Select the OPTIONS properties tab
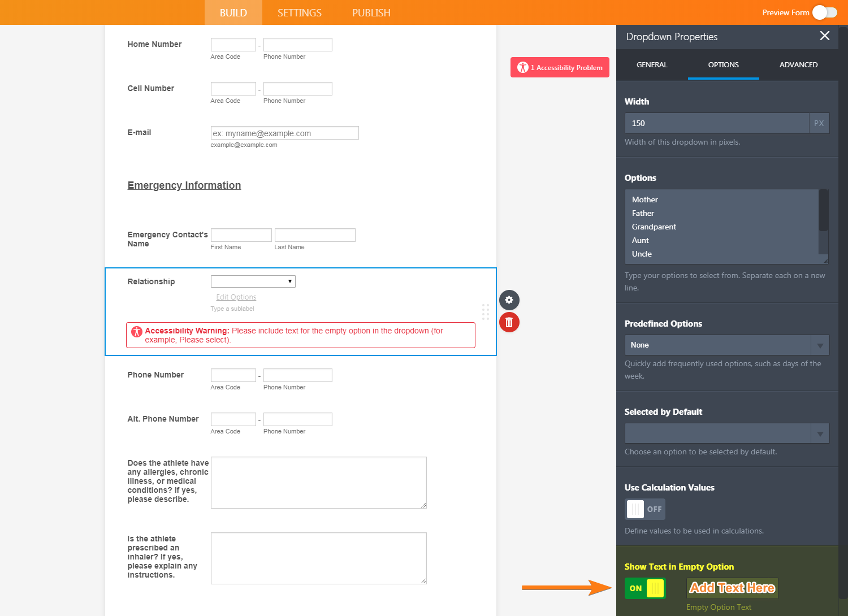Image resolution: width=848 pixels, height=616 pixels. point(724,65)
